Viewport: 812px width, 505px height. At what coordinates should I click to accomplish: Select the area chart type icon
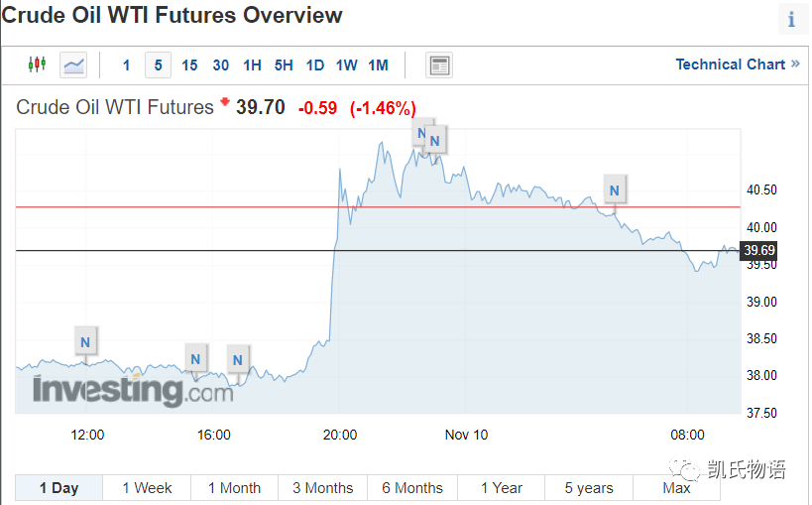(73, 64)
